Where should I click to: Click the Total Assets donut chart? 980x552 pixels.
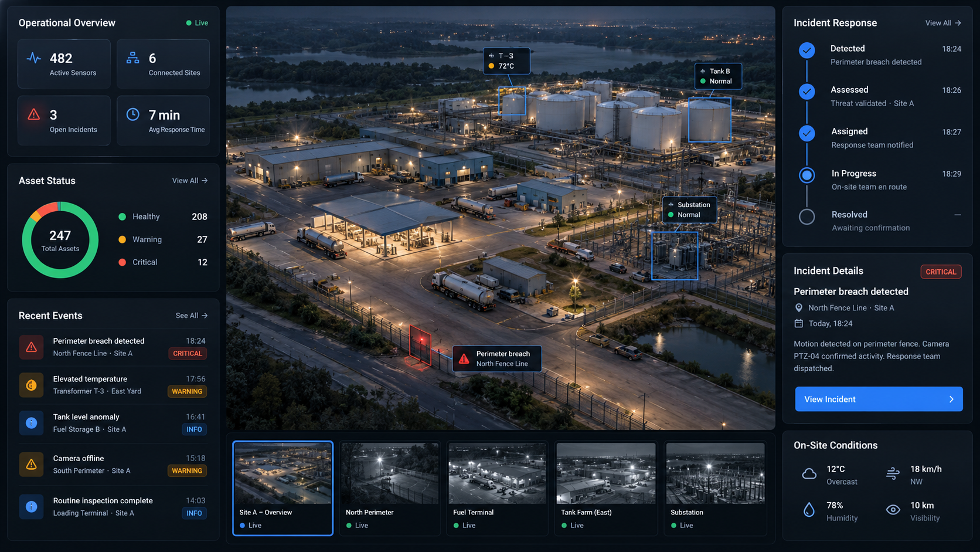tap(60, 240)
